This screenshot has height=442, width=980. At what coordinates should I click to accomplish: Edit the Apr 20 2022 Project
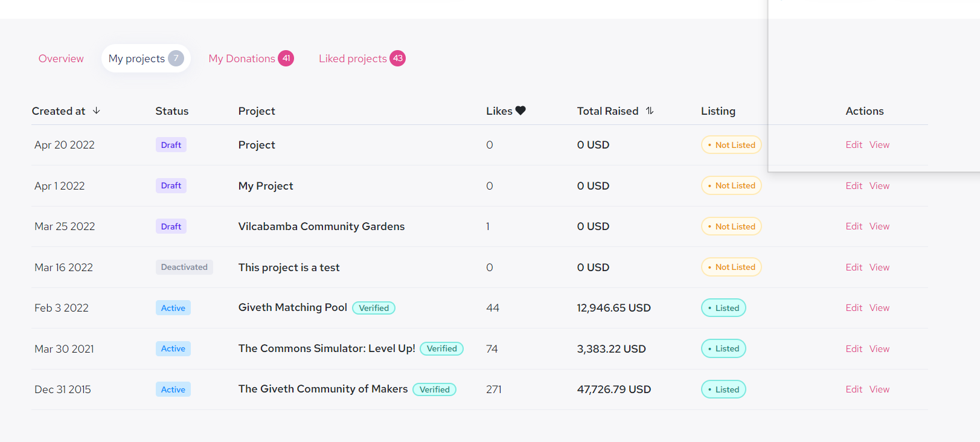click(854, 145)
